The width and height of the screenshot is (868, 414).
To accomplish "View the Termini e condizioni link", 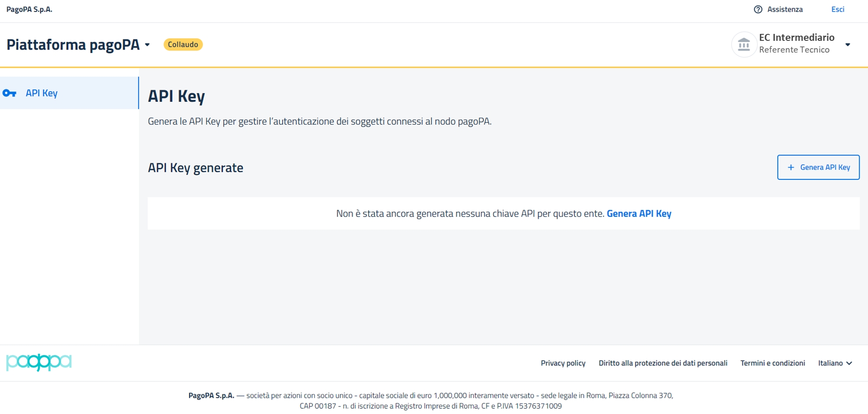I will [x=773, y=363].
